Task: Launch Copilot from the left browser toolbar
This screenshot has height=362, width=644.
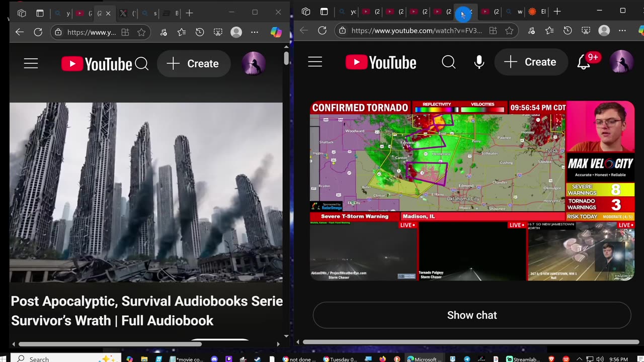Action: [x=276, y=32]
